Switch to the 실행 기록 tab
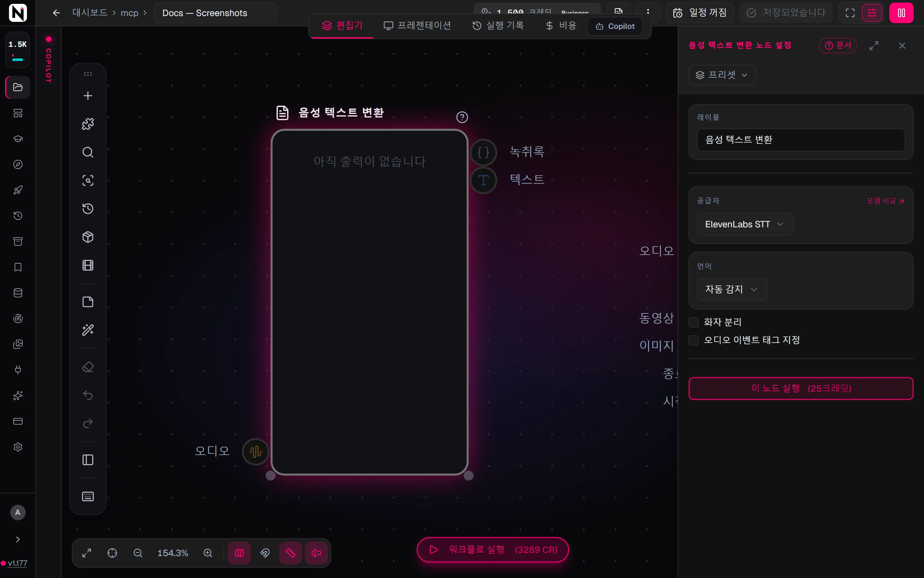This screenshot has width=924, height=578. point(498,26)
